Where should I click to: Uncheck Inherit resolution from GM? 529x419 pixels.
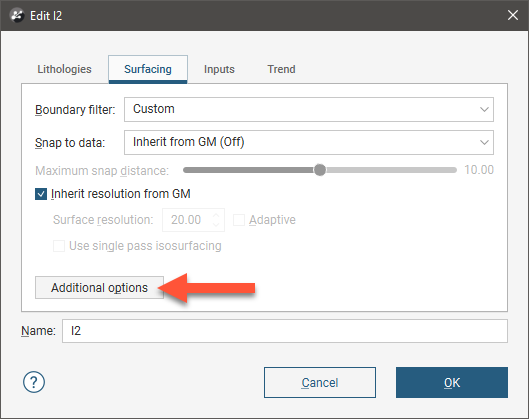41,194
